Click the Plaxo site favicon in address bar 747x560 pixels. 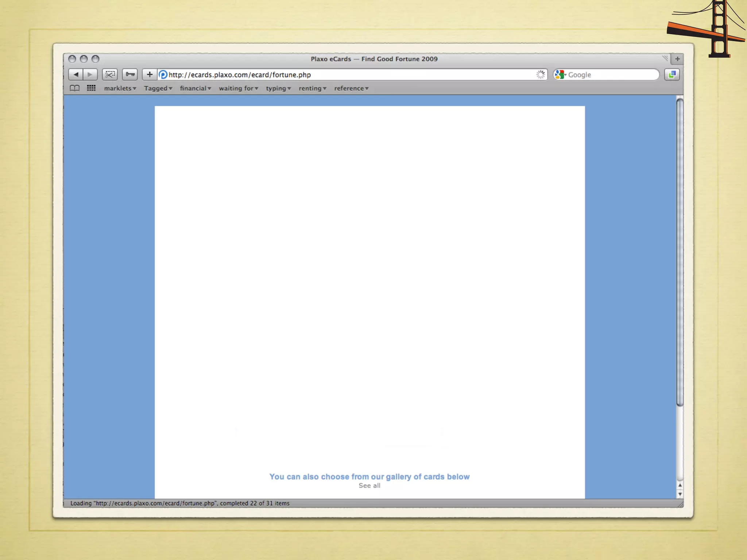click(x=163, y=75)
